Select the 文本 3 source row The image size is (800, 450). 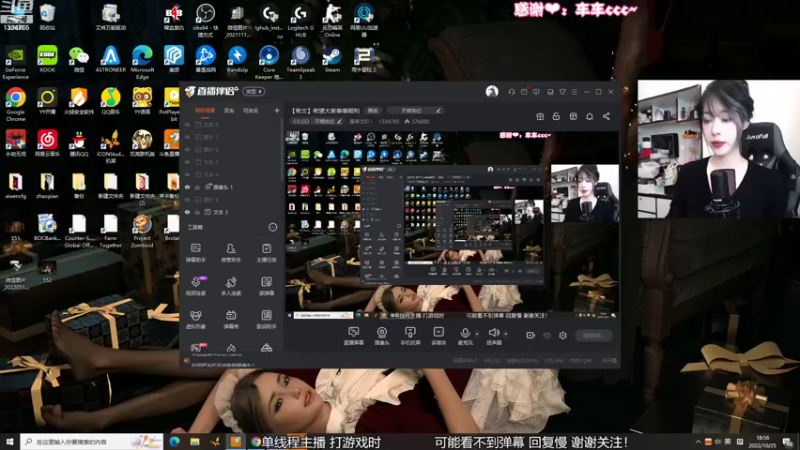tap(231, 212)
